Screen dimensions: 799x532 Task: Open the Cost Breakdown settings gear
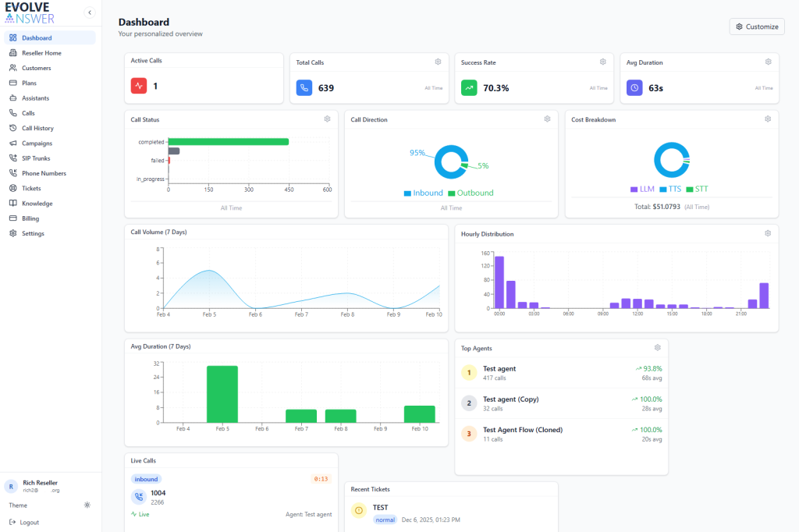pos(768,119)
